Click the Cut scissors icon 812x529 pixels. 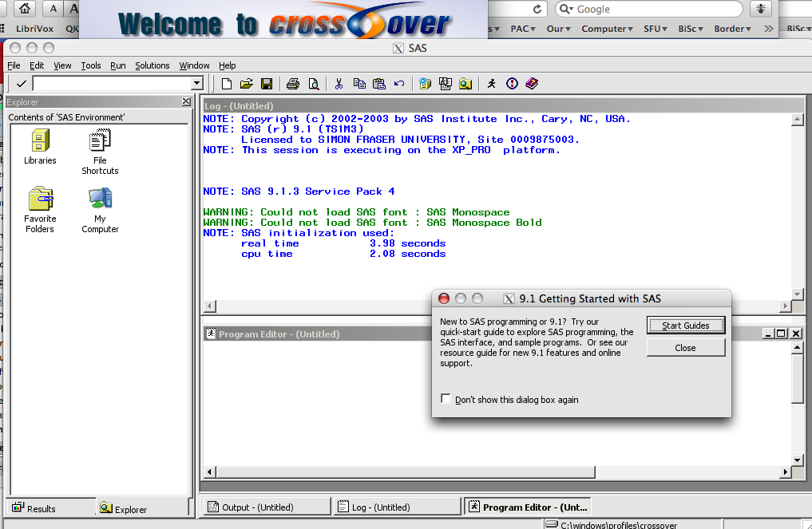[x=338, y=83]
